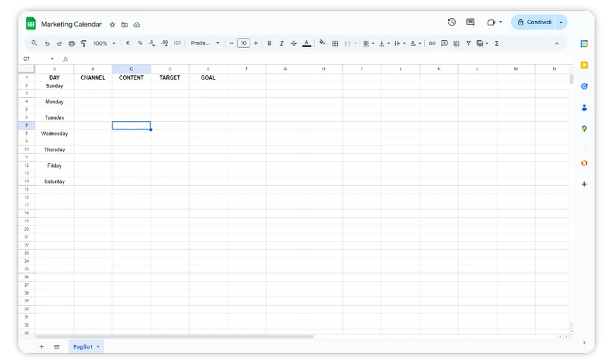
Task: Activate the paint format tool
Action: pyautogui.click(x=83, y=44)
